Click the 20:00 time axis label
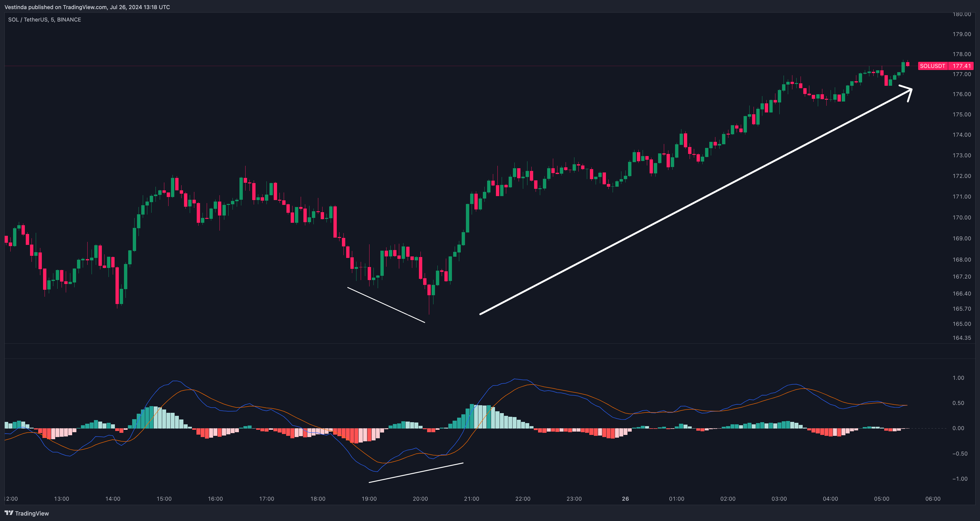The height and width of the screenshot is (521, 980). point(420,499)
